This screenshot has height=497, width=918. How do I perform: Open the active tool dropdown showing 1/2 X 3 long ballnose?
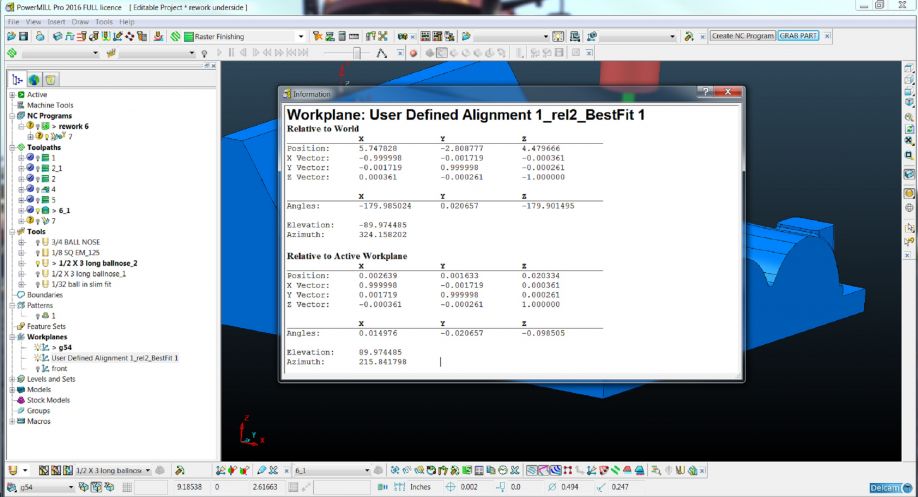point(148,470)
